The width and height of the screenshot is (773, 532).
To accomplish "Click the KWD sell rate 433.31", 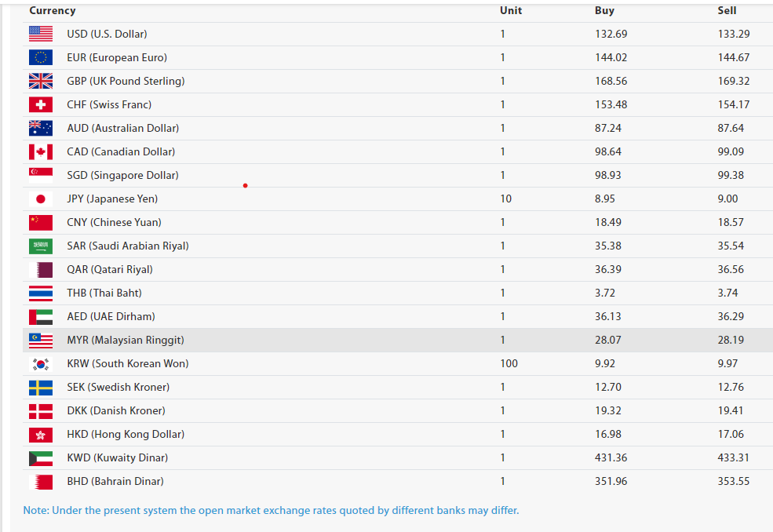I will [x=733, y=457].
